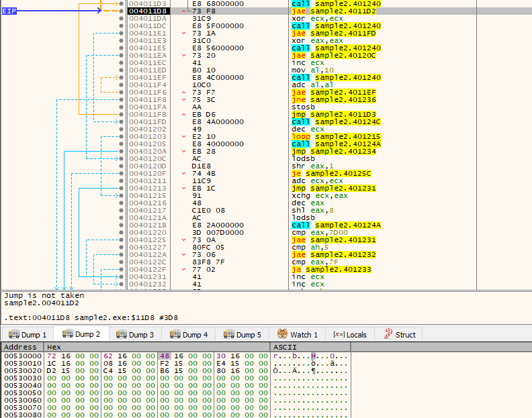
Task: Click instruction 'adc al,al'
Action: tap(312, 85)
